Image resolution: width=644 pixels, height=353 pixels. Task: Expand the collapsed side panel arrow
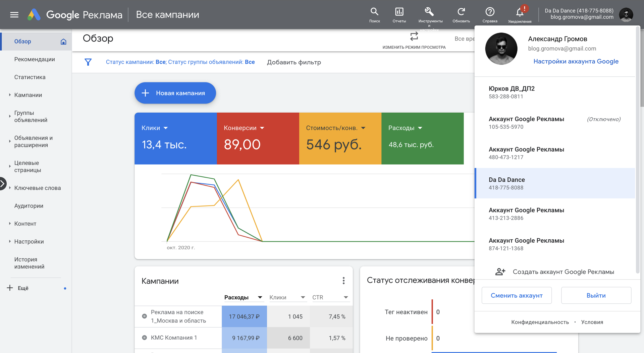click(x=3, y=183)
